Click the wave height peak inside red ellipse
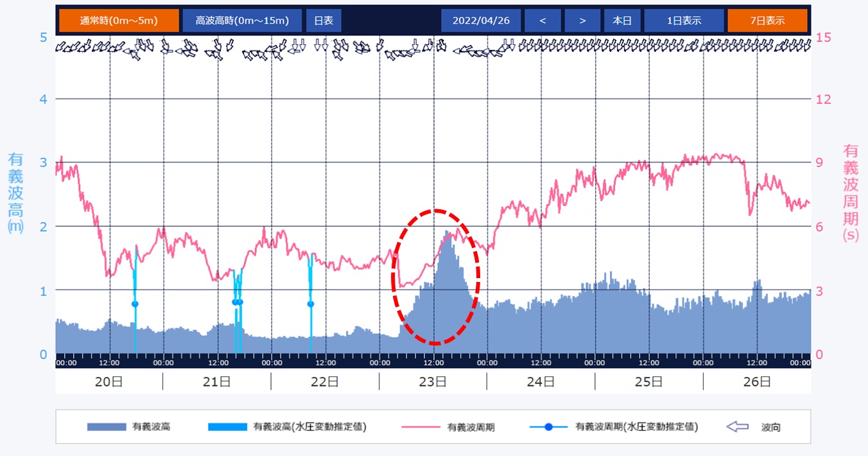This screenshot has width=868, height=456. (x=446, y=232)
